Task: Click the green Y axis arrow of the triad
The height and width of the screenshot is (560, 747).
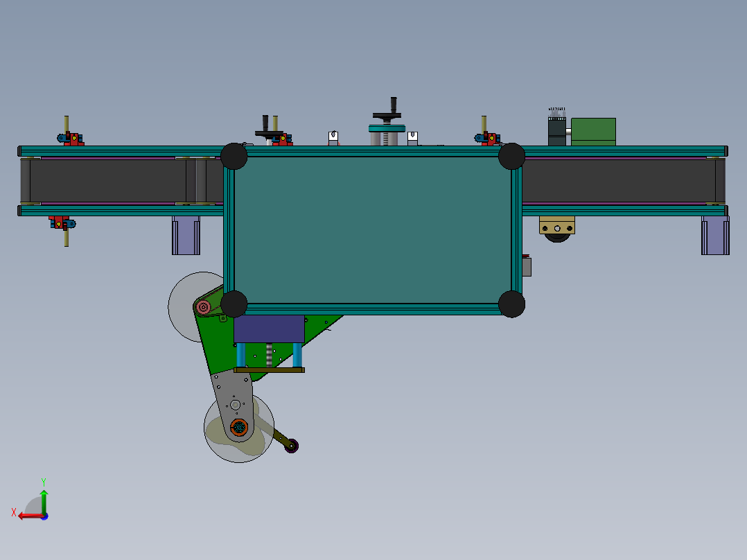Action: click(44, 496)
